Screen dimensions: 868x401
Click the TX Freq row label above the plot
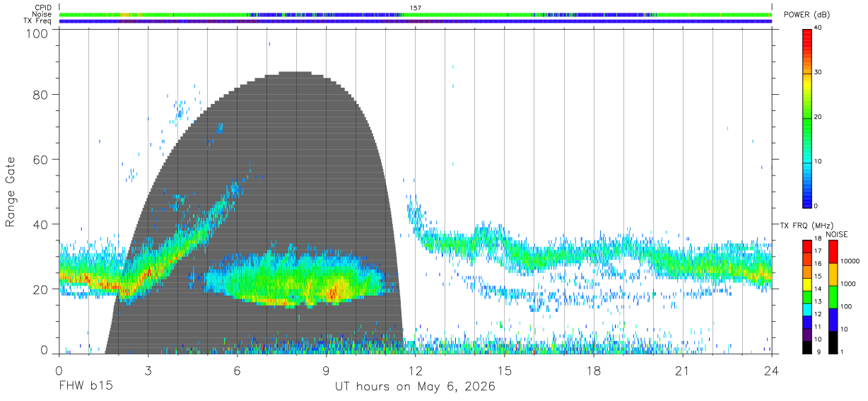[38, 21]
